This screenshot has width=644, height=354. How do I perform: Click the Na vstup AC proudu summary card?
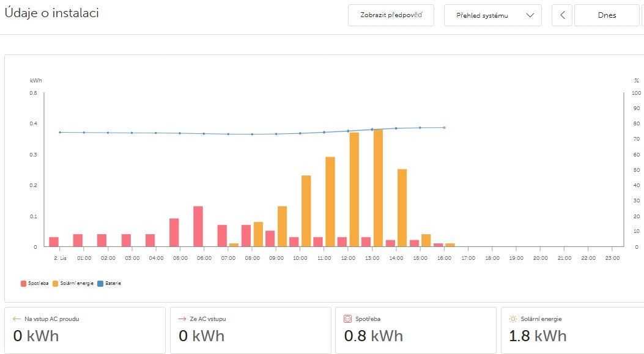pyautogui.click(x=85, y=330)
